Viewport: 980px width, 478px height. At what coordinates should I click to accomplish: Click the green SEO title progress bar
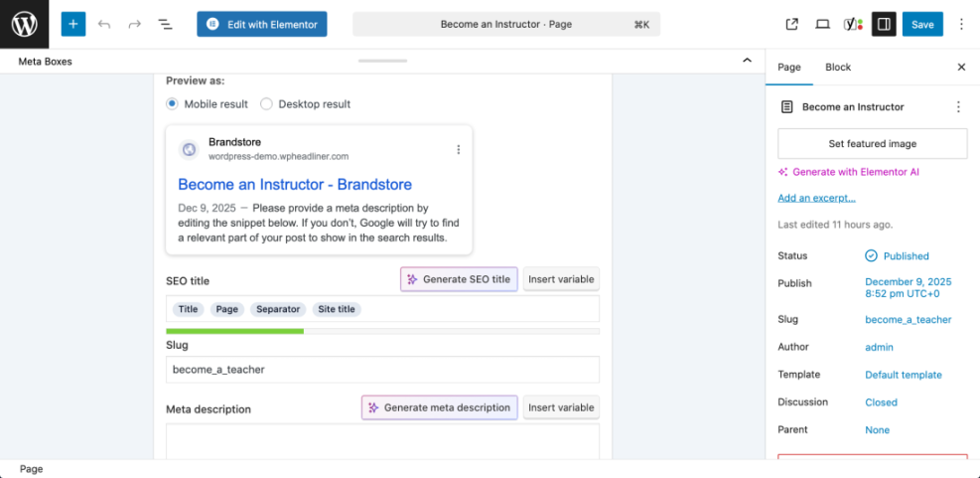(235, 331)
